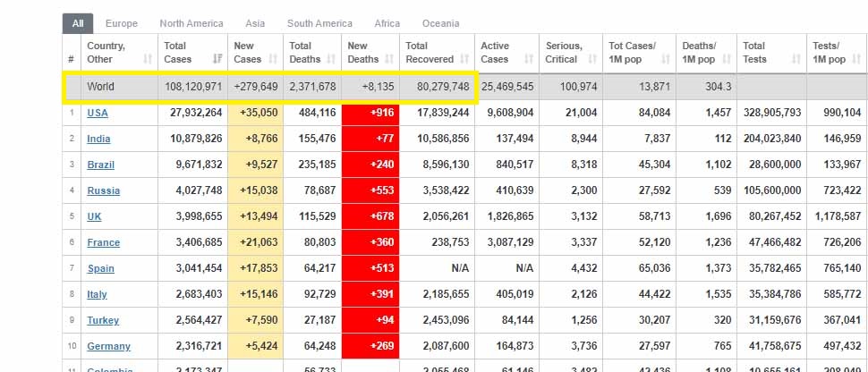Click Brazil new deaths +240 cell

click(370, 165)
